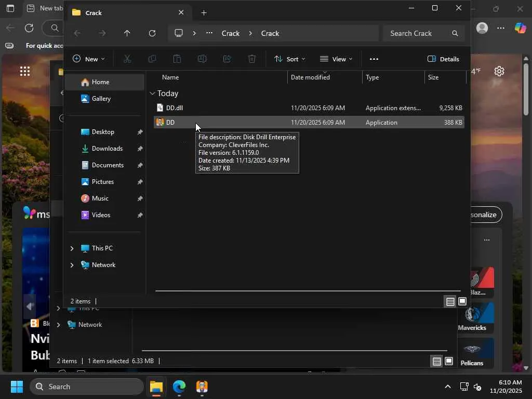Open the Desktop quick access folder
532x399 pixels.
pyautogui.click(x=104, y=132)
